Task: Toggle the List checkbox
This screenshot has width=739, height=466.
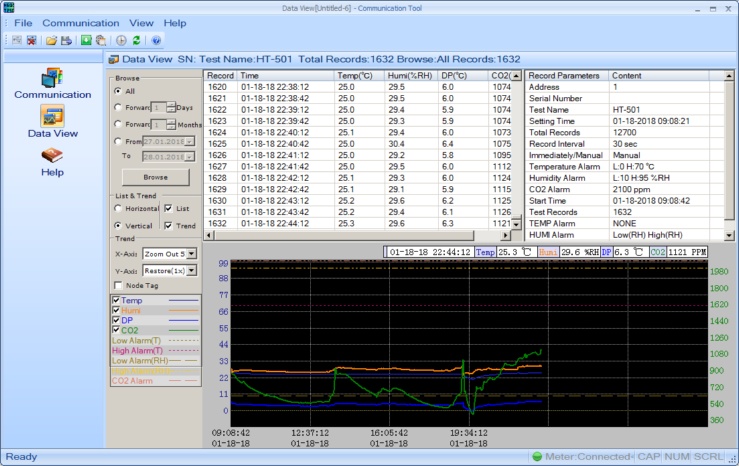Action: pos(168,208)
